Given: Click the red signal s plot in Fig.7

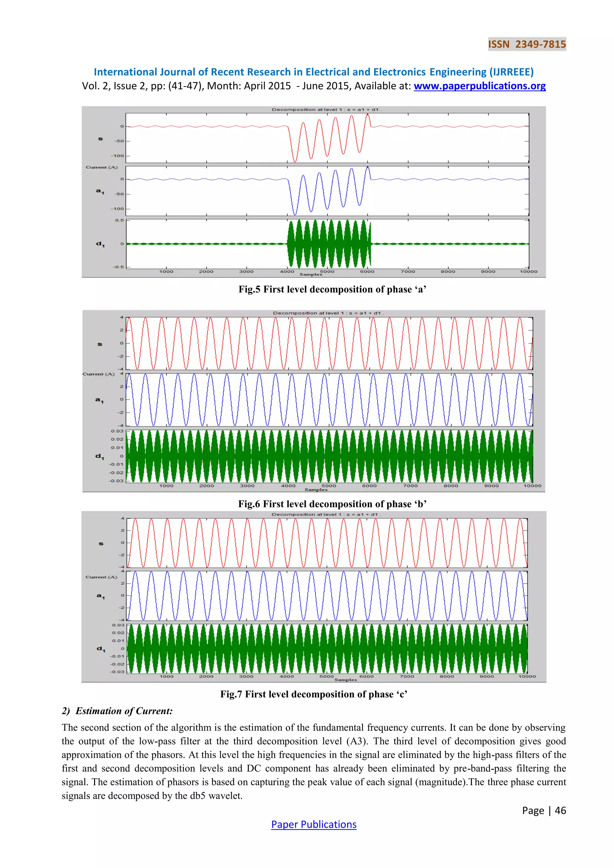Looking at the screenshot, I should (327, 543).
